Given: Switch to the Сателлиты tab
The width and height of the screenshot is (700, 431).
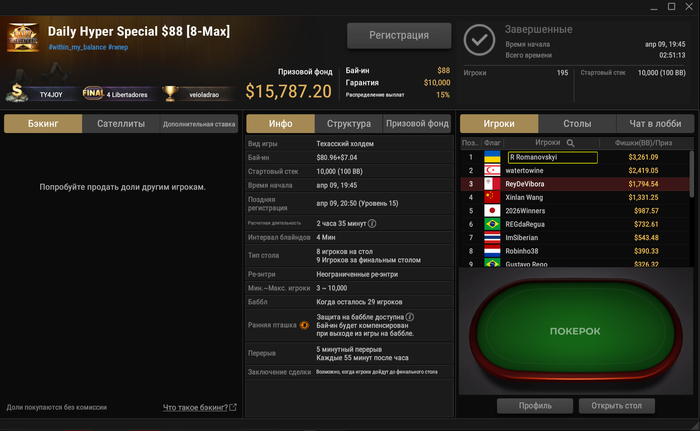Looking at the screenshot, I should (121, 124).
